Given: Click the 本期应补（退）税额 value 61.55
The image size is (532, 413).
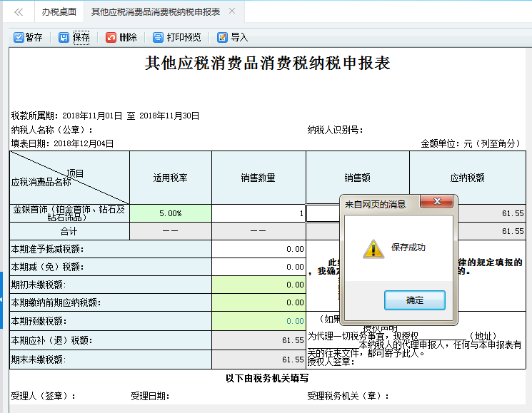Looking at the screenshot, I should click(x=259, y=340).
